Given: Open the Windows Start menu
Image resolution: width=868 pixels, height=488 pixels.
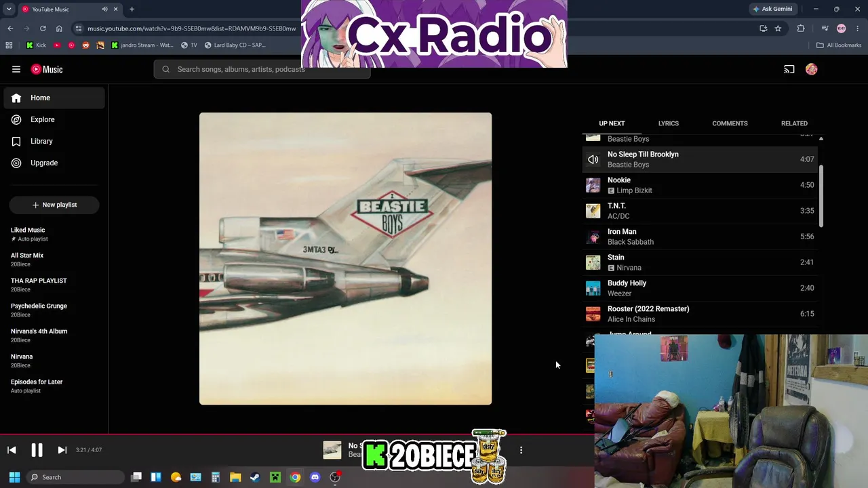Looking at the screenshot, I should tap(14, 477).
